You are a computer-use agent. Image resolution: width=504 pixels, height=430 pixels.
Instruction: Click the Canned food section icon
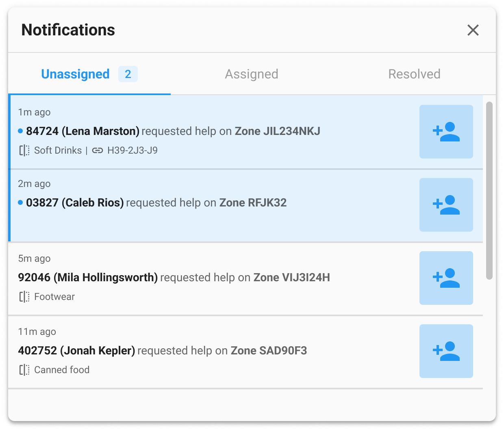tap(24, 370)
